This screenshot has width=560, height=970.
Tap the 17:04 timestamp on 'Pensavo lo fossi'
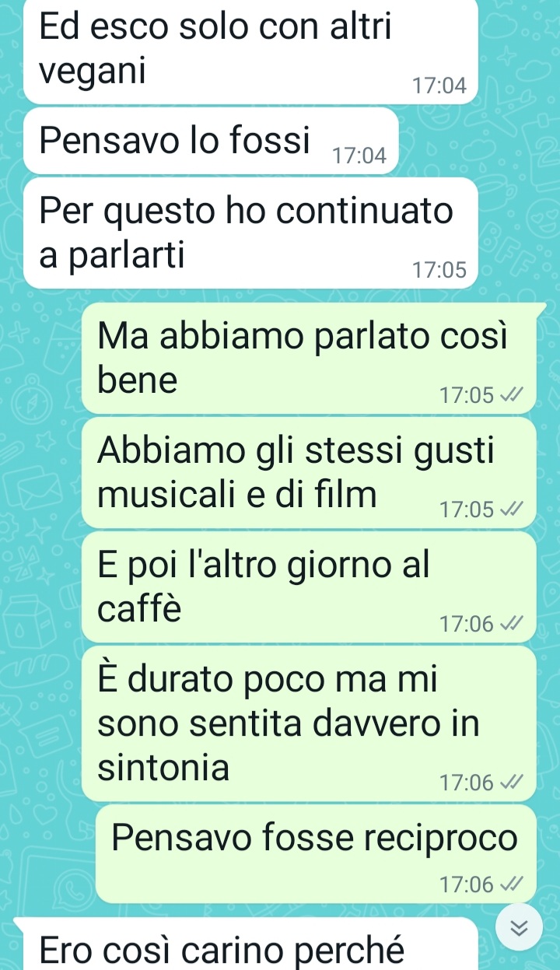point(359,156)
